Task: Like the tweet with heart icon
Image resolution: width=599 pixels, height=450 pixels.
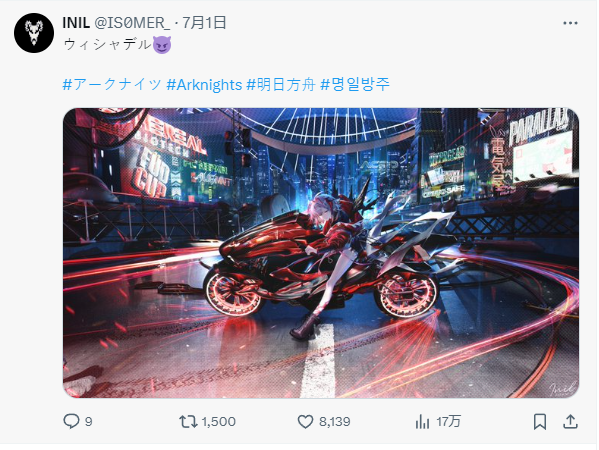Action: pos(305,421)
